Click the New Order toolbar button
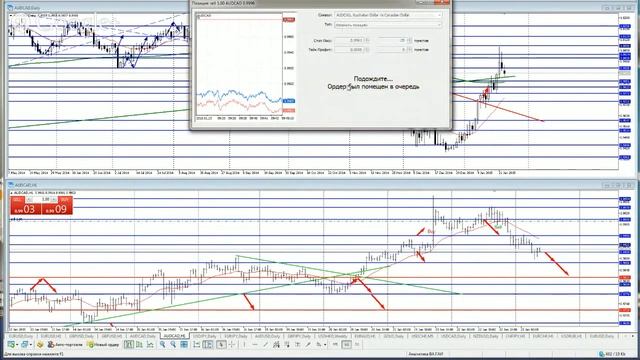The width and height of the screenshot is (640, 360). point(103,344)
